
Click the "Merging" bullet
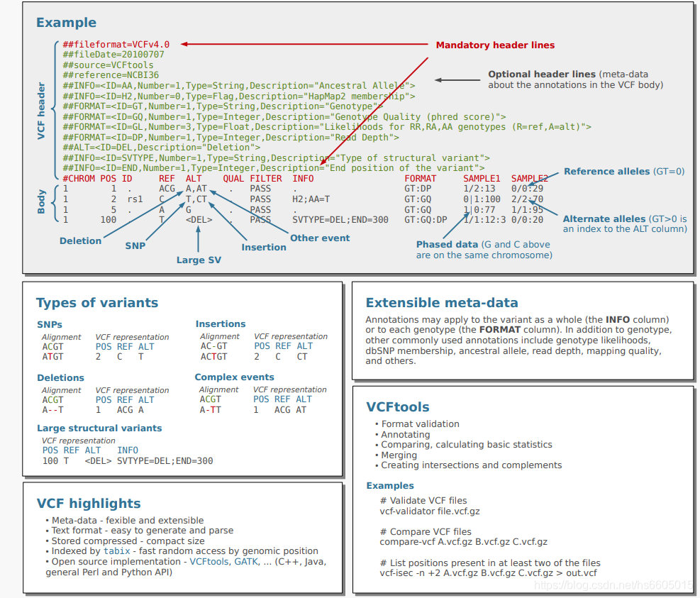[x=399, y=455]
